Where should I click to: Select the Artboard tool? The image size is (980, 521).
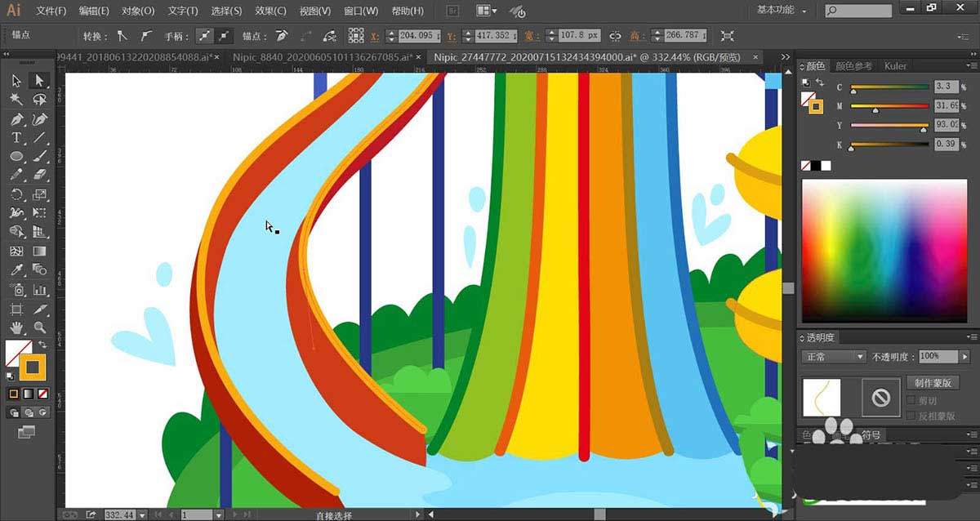[x=16, y=309]
